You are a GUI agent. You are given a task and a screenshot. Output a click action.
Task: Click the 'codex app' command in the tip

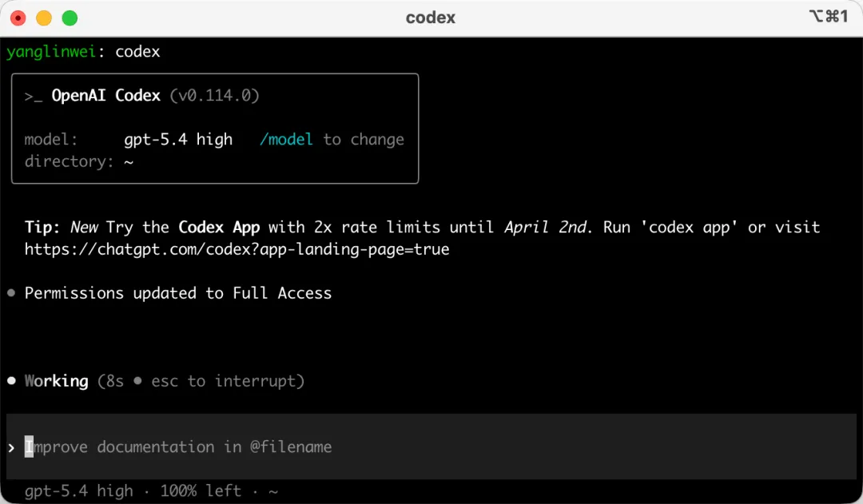693,228
